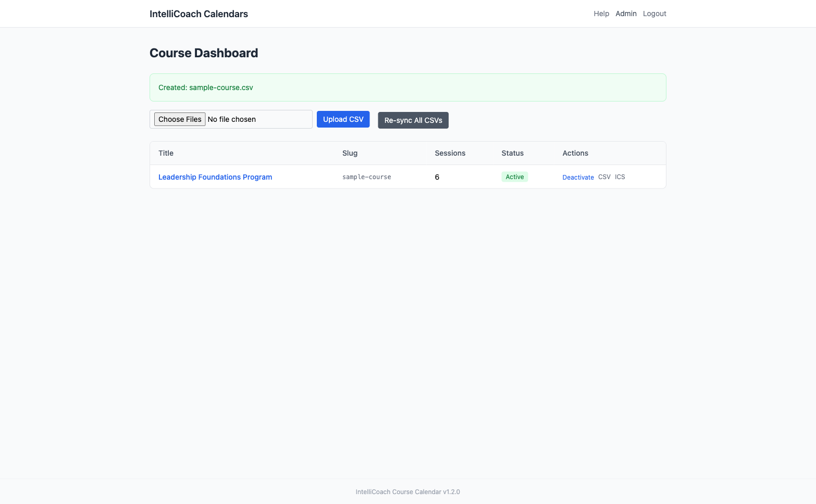The height and width of the screenshot is (504, 816).
Task: Click the Status column header
Action: [x=512, y=153]
